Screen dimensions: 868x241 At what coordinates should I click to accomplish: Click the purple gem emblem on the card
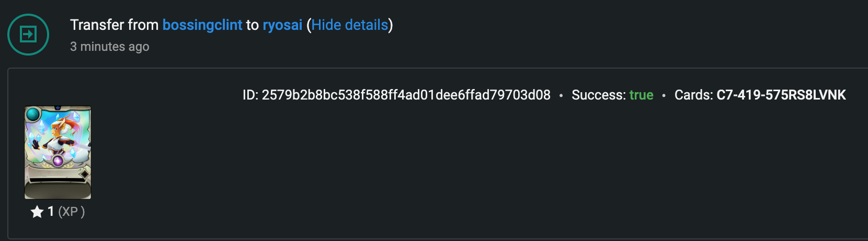click(x=58, y=160)
